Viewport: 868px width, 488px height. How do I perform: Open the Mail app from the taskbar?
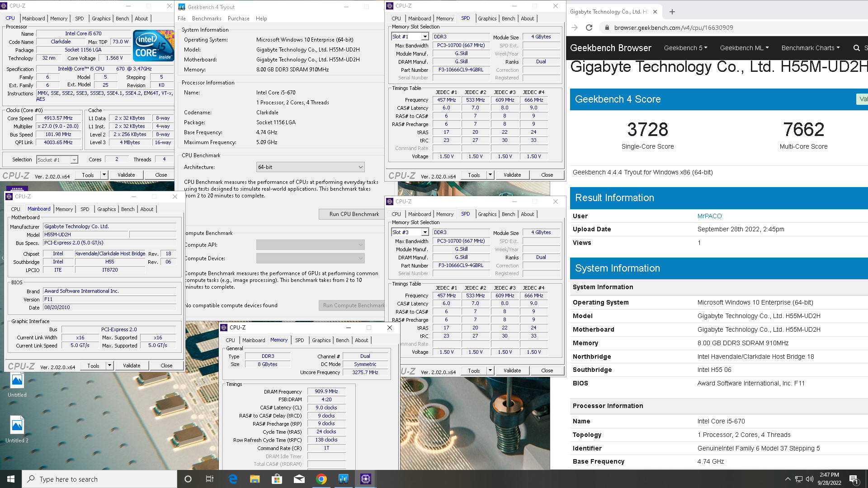[299, 479]
